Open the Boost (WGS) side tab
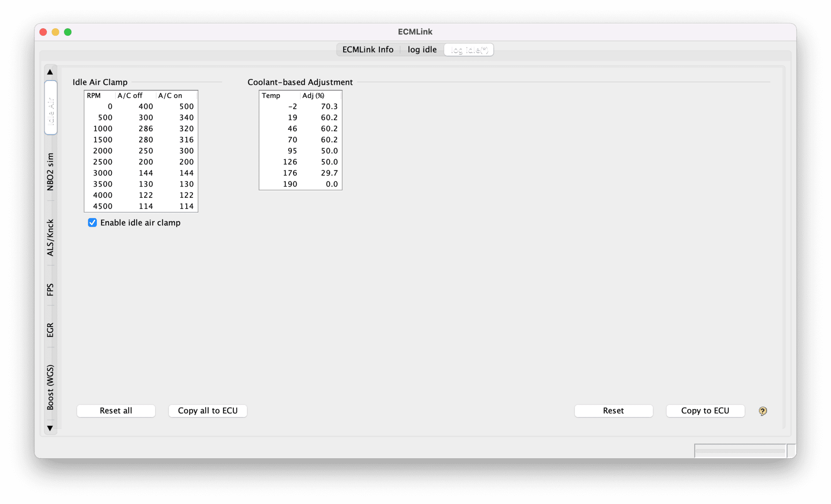Viewport: 831px width, 504px height. pos(50,387)
